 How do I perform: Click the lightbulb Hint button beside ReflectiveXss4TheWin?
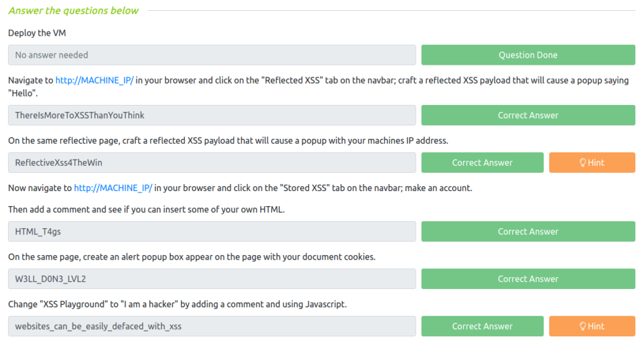coord(591,163)
